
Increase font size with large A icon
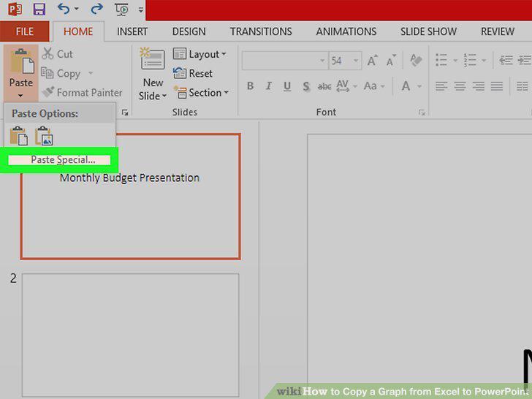click(372, 61)
